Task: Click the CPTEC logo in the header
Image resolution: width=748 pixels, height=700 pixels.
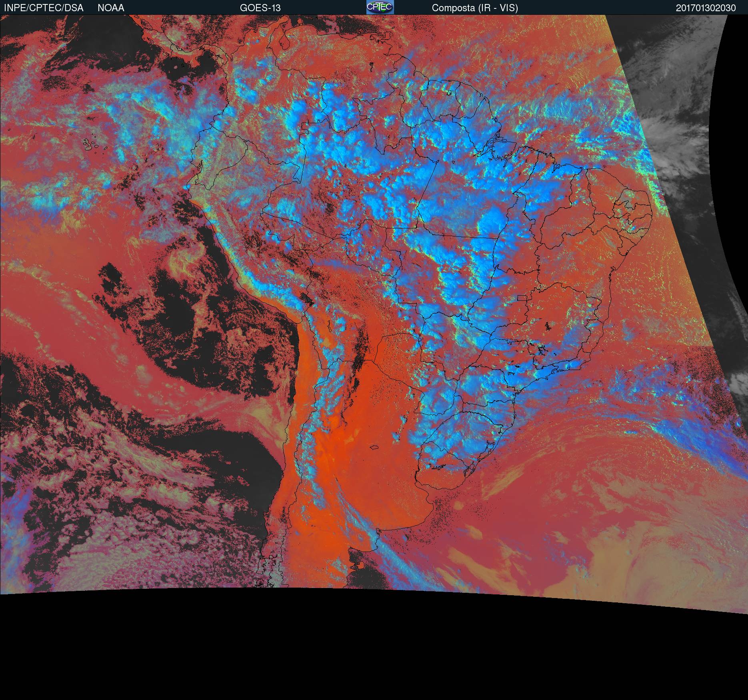Action: pyautogui.click(x=380, y=7)
